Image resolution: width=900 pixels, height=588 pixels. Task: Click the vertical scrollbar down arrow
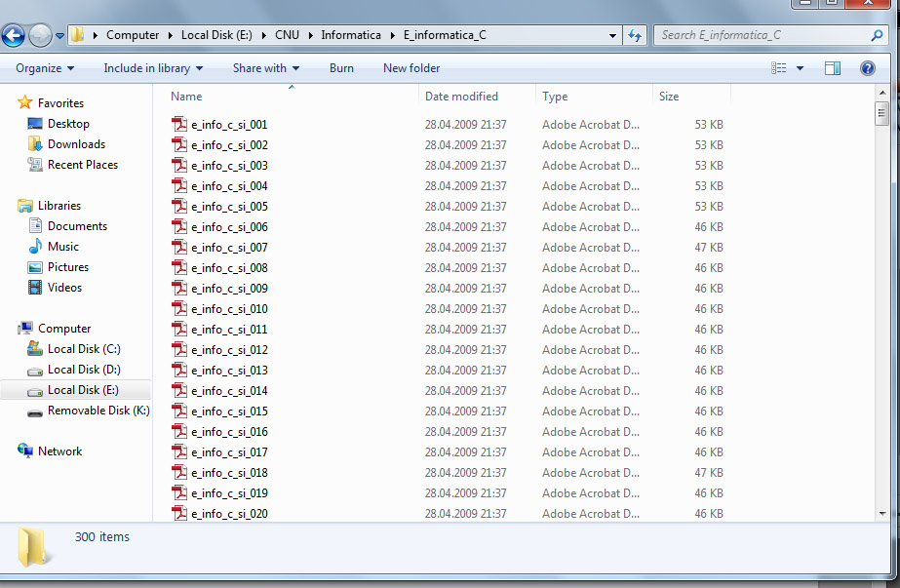point(881,513)
